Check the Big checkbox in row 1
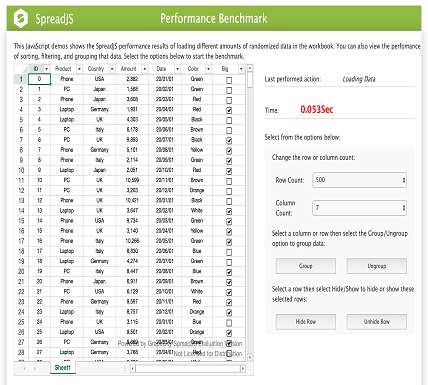The height and width of the screenshot is (385, 428). pyautogui.click(x=229, y=80)
